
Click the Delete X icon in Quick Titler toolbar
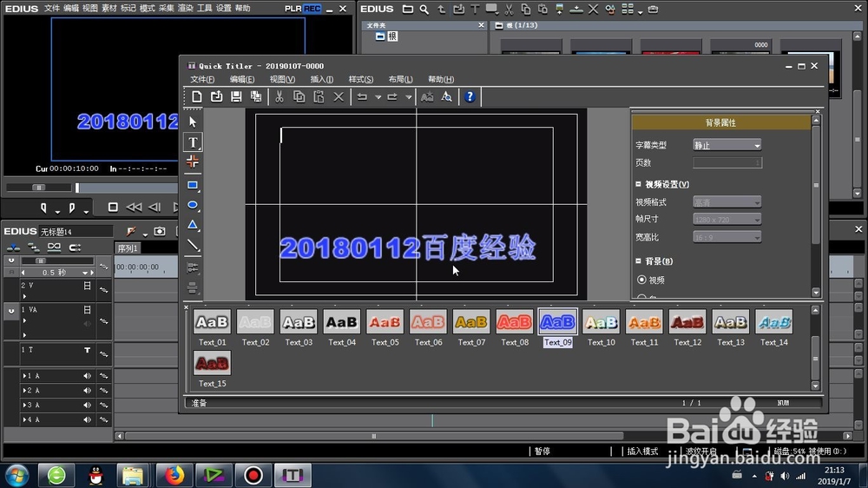click(339, 97)
